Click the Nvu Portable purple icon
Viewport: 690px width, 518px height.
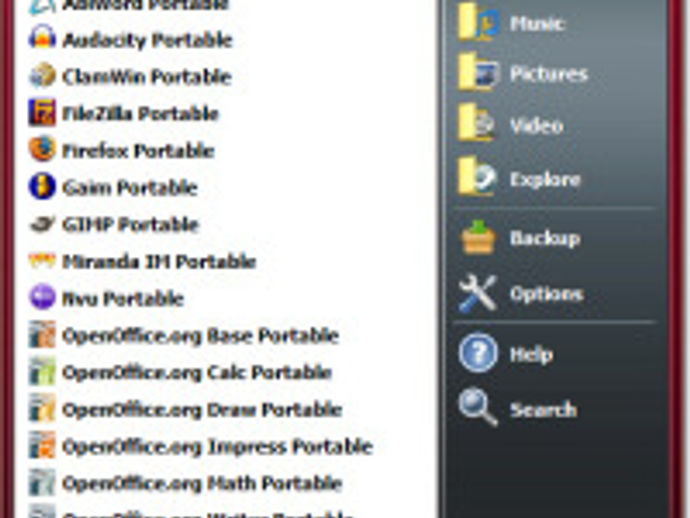[x=42, y=297]
